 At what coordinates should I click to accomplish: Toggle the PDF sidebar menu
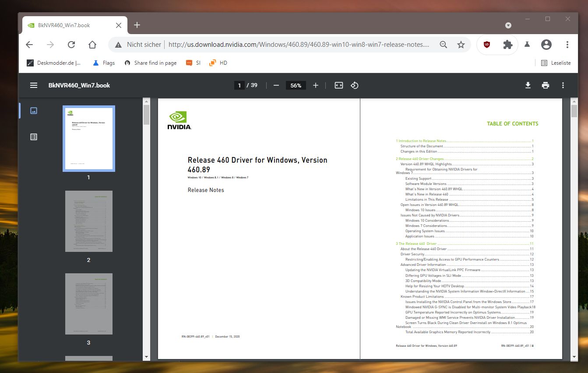(34, 85)
